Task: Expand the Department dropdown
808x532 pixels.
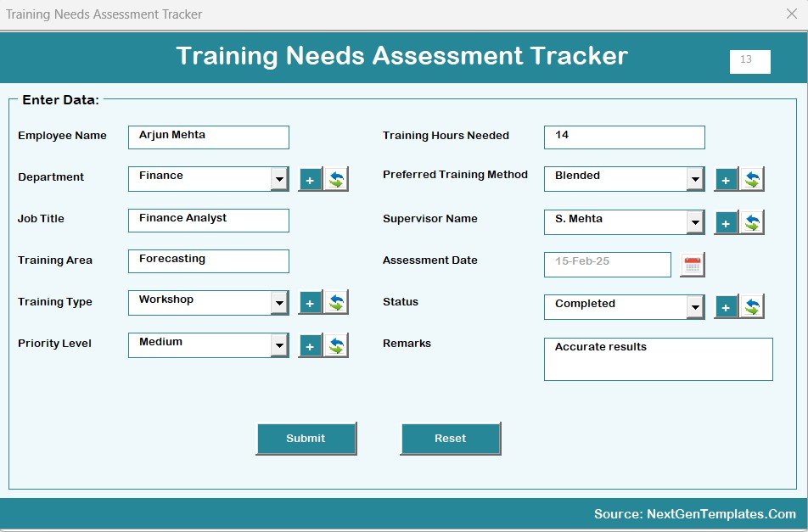Action: coord(279,179)
